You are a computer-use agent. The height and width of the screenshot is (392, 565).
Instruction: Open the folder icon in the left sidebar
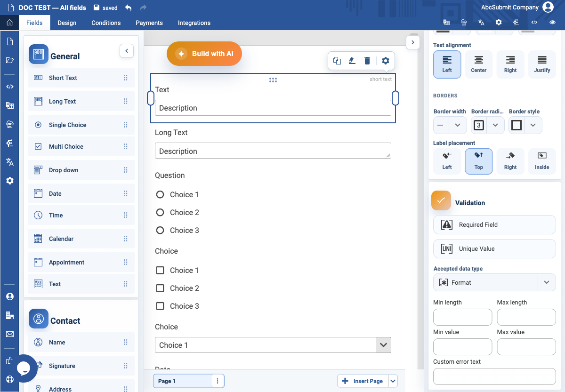(x=9, y=60)
